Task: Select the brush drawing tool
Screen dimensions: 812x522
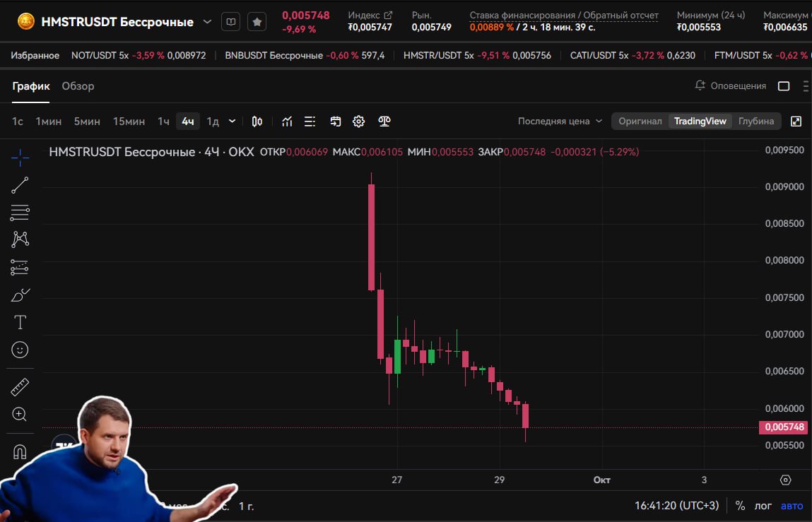Action: coord(20,295)
